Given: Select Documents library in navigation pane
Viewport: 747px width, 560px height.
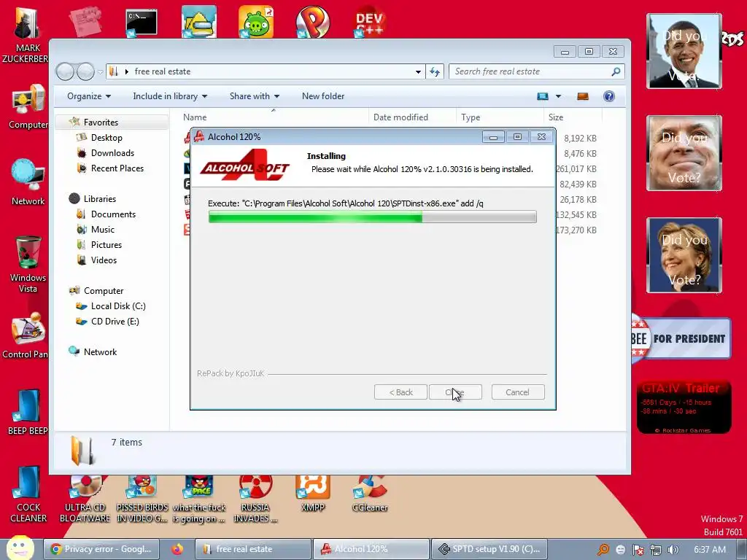Looking at the screenshot, I should pos(113,214).
